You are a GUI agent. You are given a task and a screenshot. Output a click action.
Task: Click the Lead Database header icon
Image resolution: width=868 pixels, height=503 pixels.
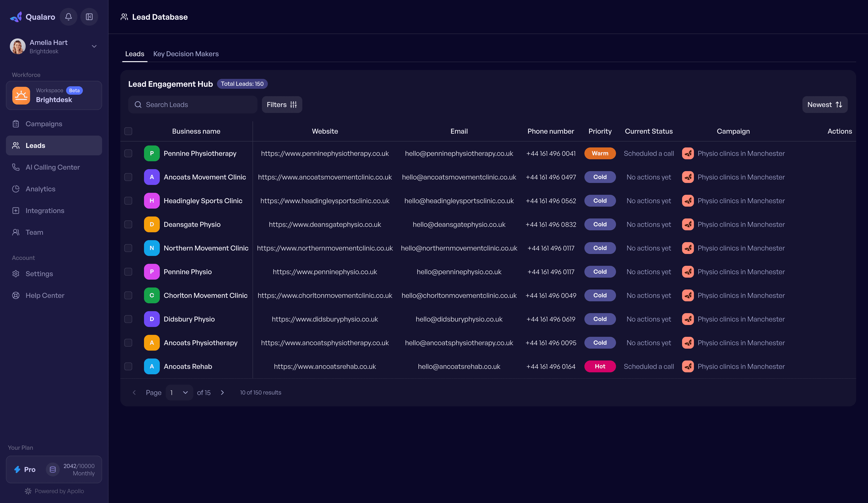[x=124, y=17]
